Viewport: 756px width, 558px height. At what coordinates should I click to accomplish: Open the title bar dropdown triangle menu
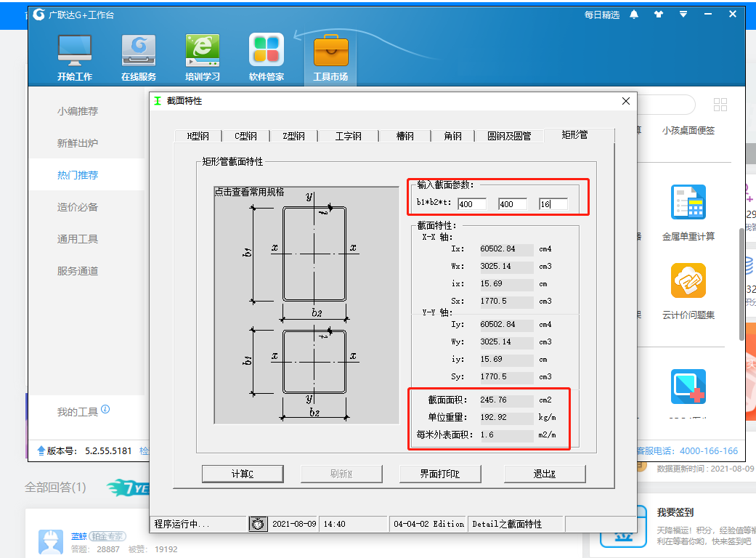683,15
